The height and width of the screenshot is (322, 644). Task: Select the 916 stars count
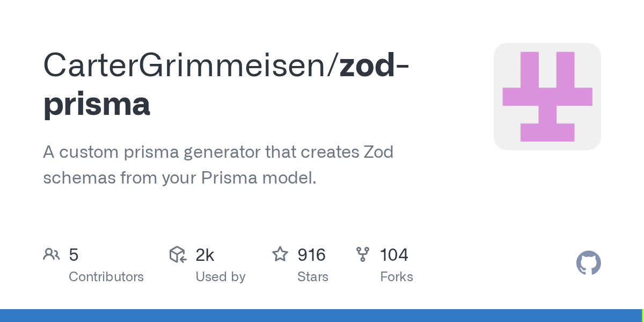pyautogui.click(x=311, y=255)
